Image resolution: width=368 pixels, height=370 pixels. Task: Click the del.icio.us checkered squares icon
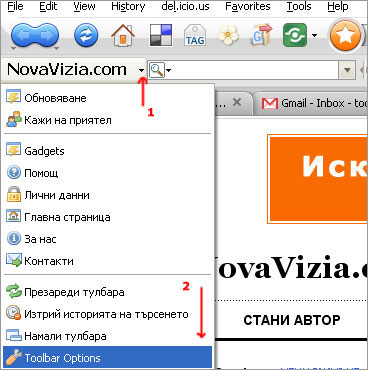161,35
